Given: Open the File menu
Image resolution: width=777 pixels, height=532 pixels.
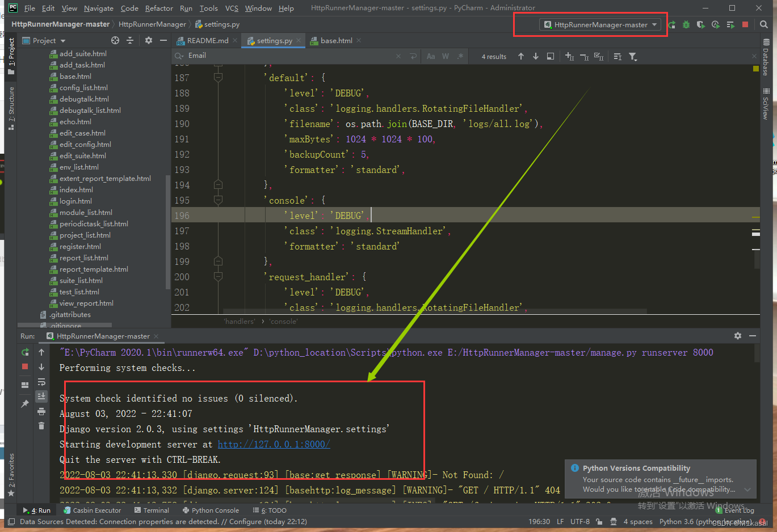Looking at the screenshot, I should click(x=30, y=8).
